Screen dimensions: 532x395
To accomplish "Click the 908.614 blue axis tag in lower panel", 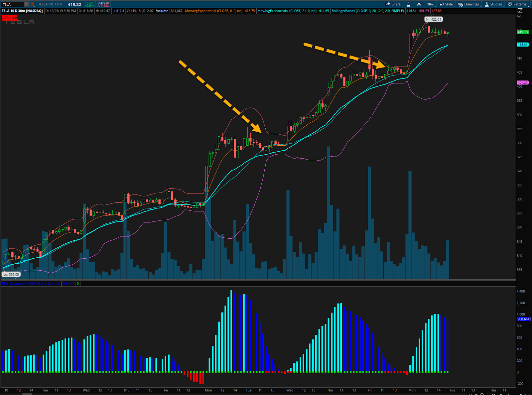I will point(523,319).
